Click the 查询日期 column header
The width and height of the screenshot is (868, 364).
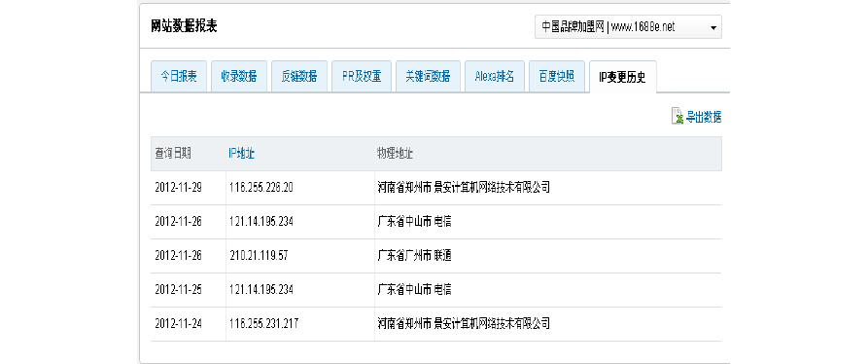pyautogui.click(x=173, y=154)
